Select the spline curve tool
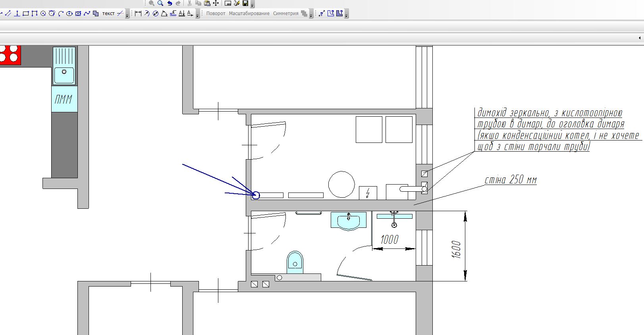This screenshot has width=644, height=335. coord(87,13)
